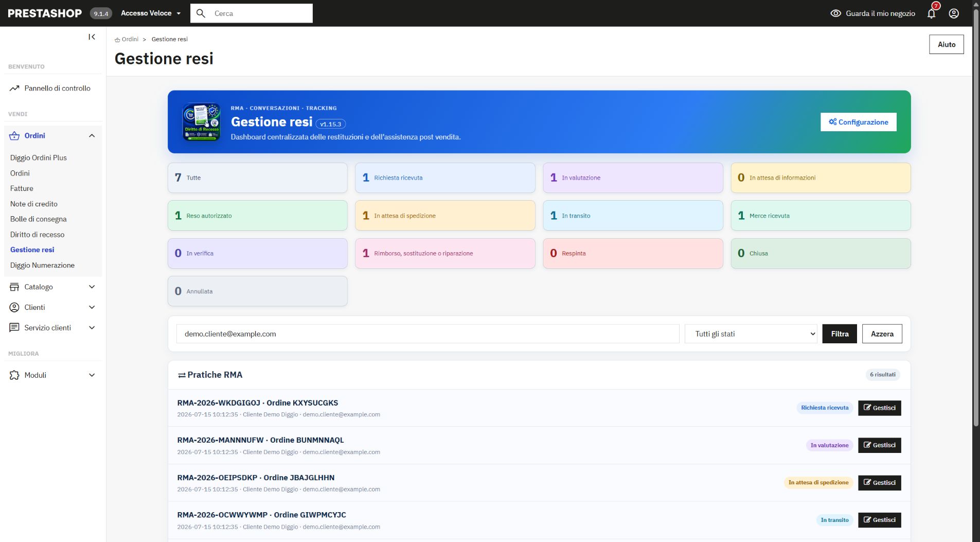The height and width of the screenshot is (542, 980).
Task: Open Diritto di recesso menu item
Action: point(37,234)
